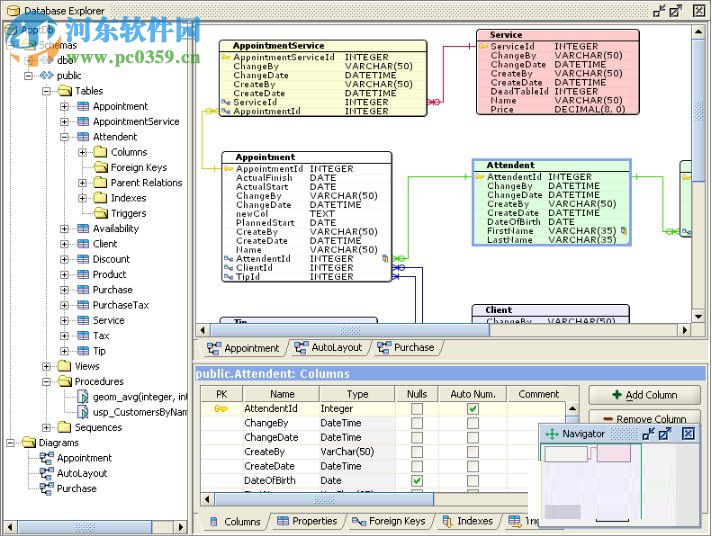Click the PurchaseTax table icon
Viewport: 712px width, 536px height.
coord(83,305)
